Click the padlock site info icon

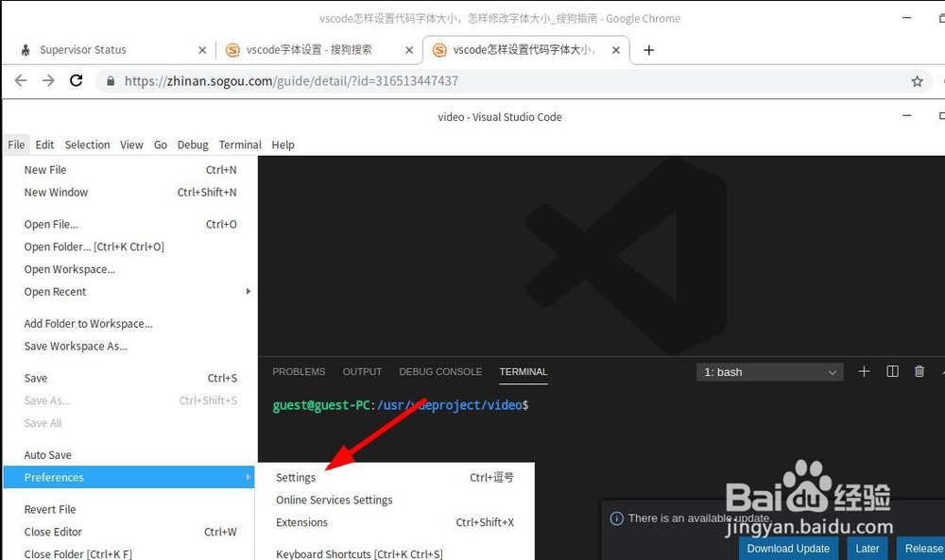[x=111, y=80]
